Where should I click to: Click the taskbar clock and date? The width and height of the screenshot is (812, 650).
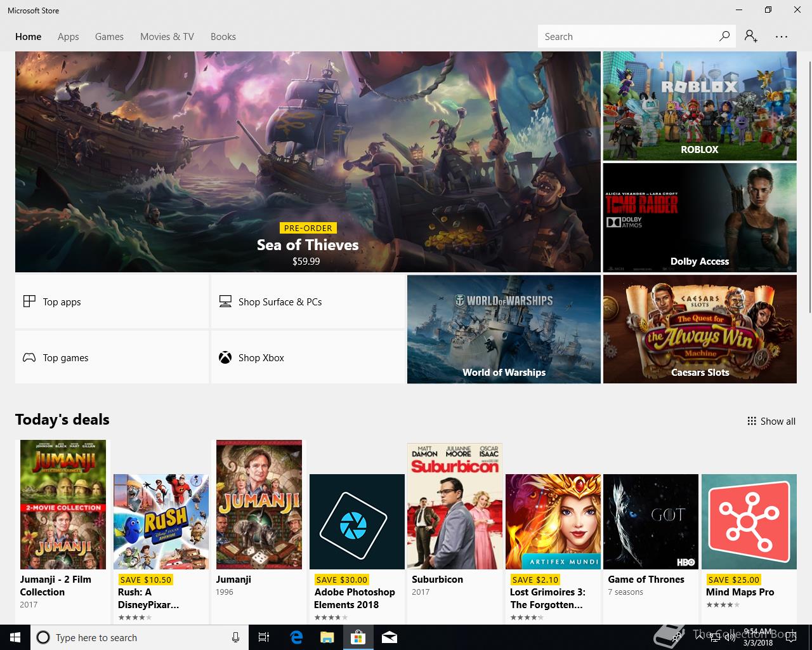758,637
